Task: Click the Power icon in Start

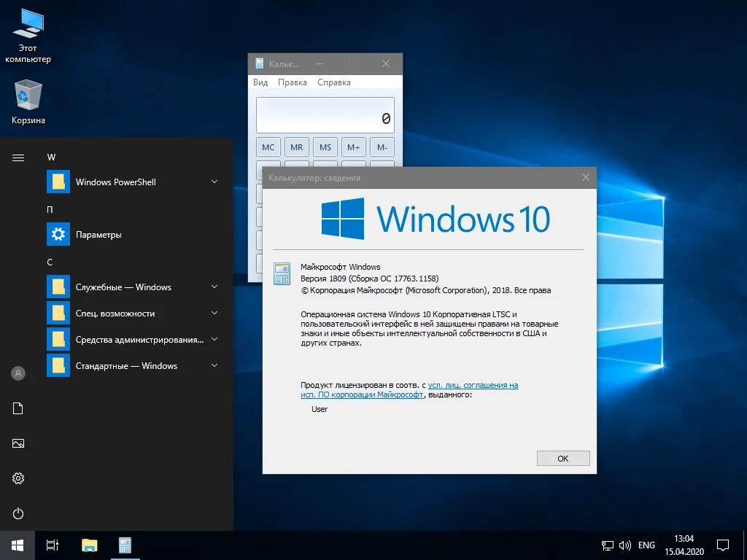Action: 18,513
